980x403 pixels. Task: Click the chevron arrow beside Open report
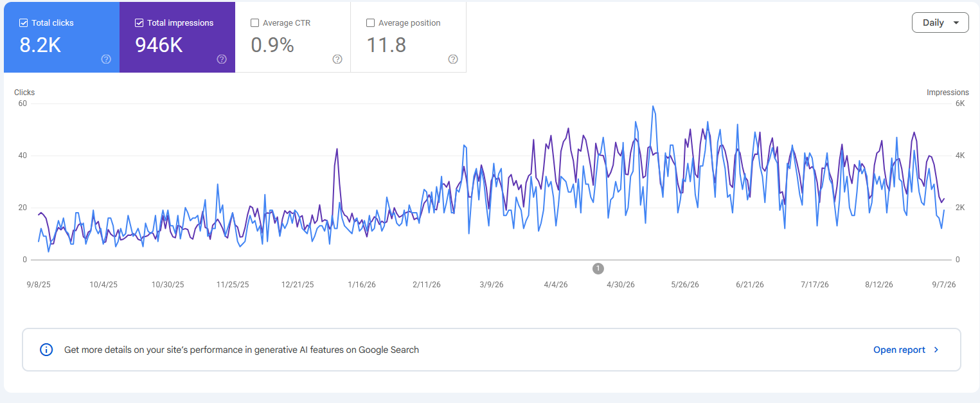(936, 350)
